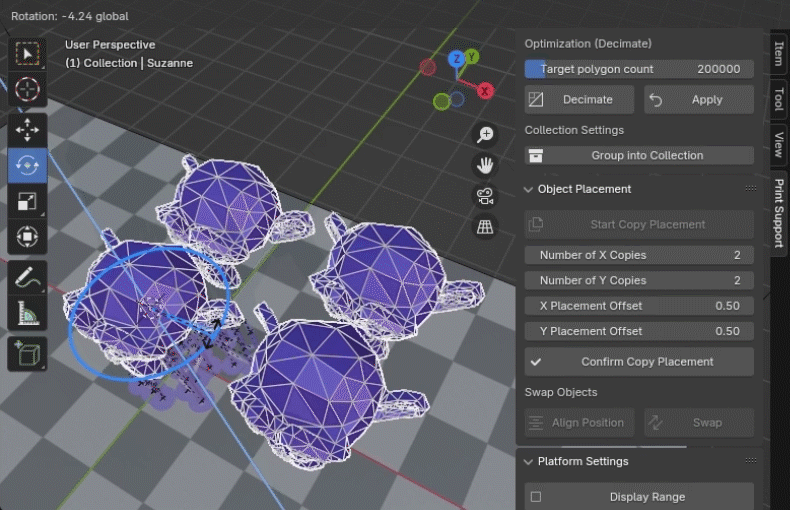This screenshot has width=790, height=510.
Task: Switch to the Transform tool
Action: [27, 236]
